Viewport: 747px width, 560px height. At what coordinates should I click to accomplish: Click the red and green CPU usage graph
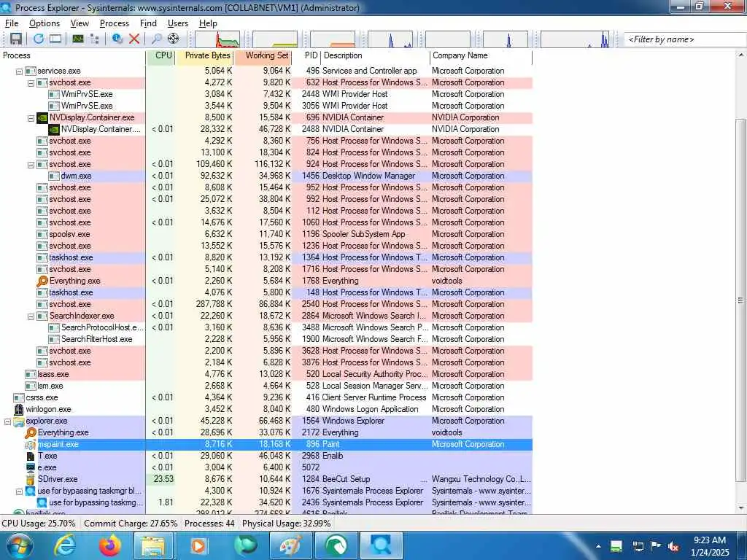click(x=217, y=39)
